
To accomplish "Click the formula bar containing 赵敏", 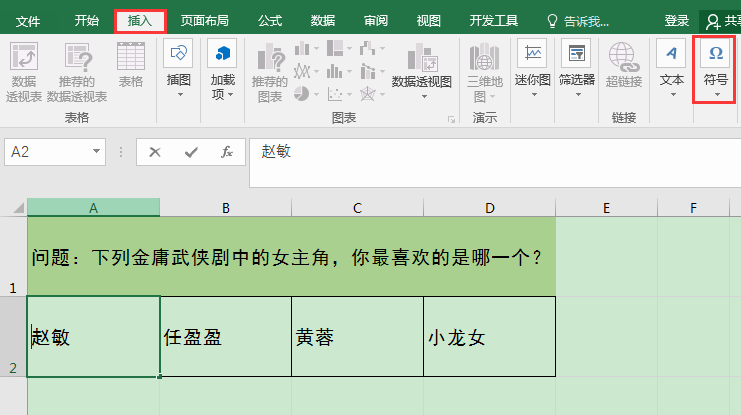I will click(x=495, y=163).
